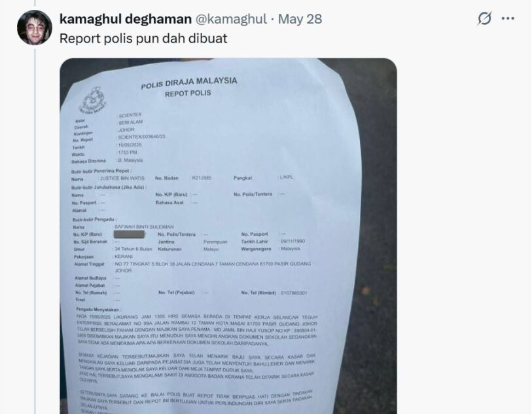Open the three-dot More options menu

click(x=508, y=18)
